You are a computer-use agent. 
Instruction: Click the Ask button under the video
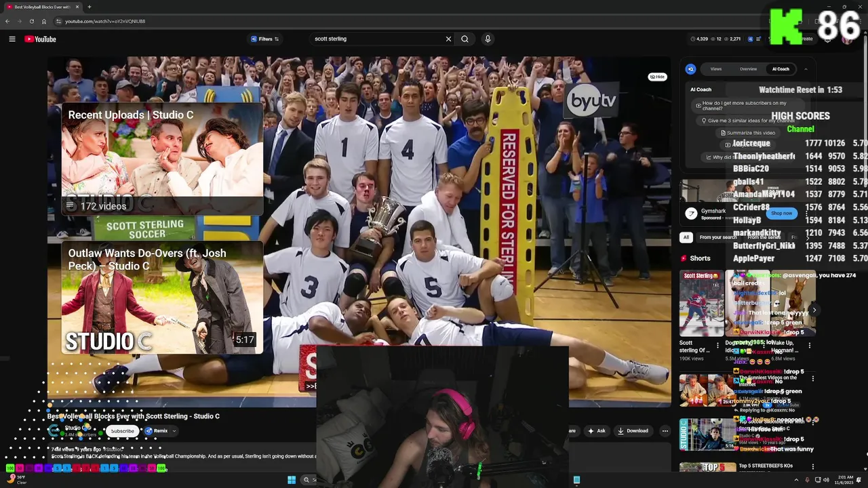click(x=597, y=431)
